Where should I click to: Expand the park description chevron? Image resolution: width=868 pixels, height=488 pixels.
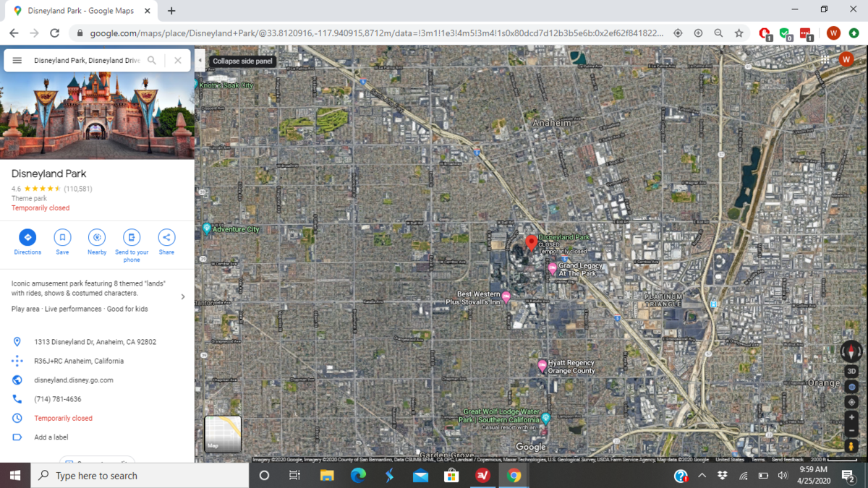182,296
